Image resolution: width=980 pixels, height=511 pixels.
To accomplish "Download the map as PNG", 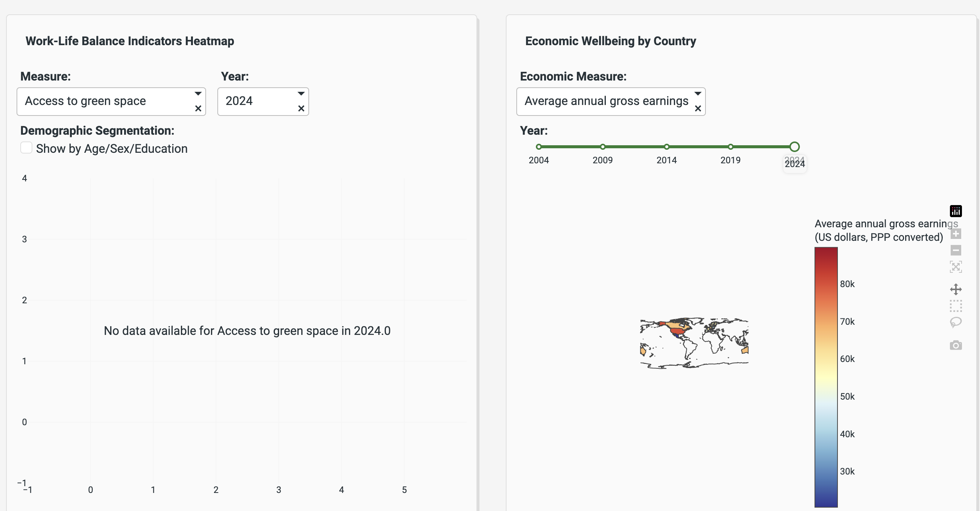I will coord(955,345).
